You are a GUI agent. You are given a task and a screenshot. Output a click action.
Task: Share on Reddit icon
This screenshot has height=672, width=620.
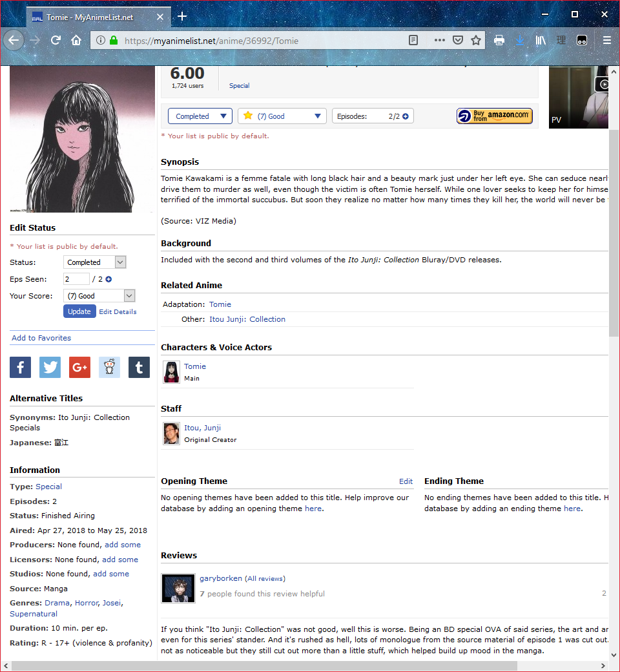109,367
